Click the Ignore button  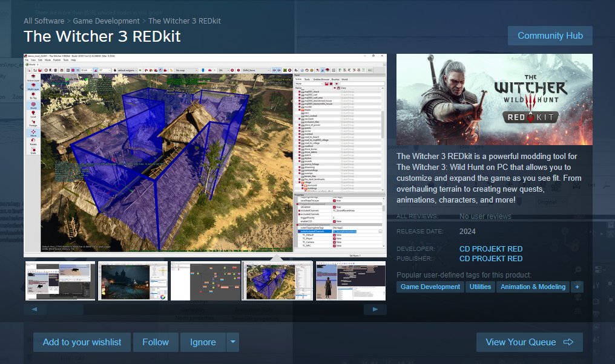(203, 342)
